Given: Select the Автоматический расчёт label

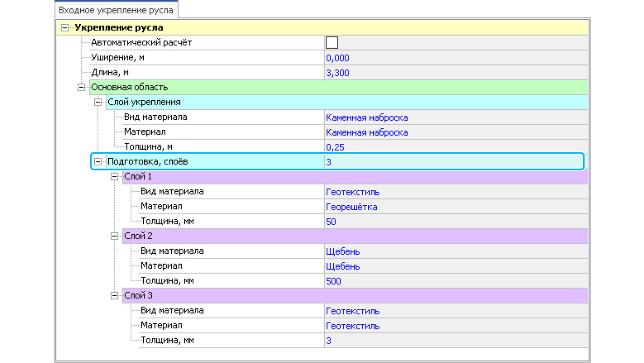Looking at the screenshot, I should pos(141,42).
